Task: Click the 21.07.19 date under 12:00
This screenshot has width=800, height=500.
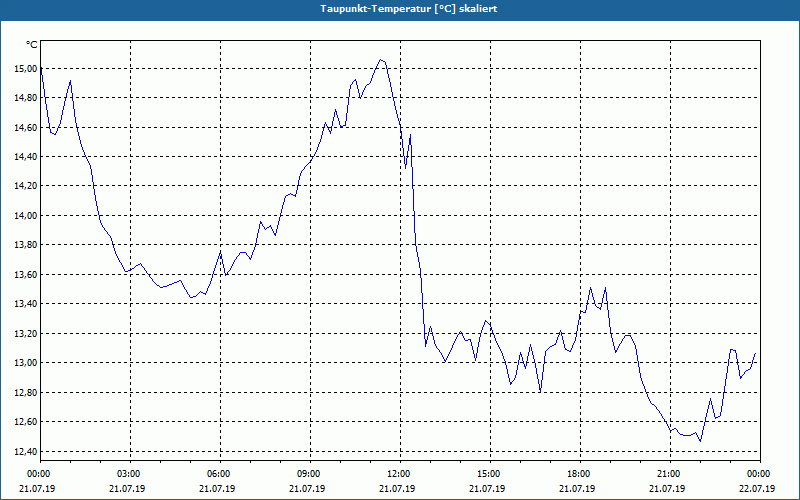Action: click(x=397, y=489)
